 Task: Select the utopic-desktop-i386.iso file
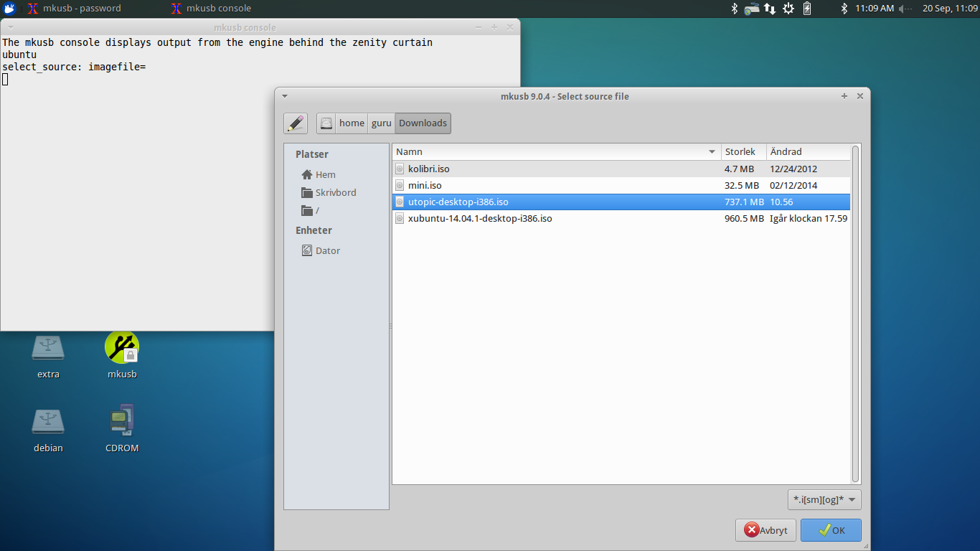(x=621, y=202)
